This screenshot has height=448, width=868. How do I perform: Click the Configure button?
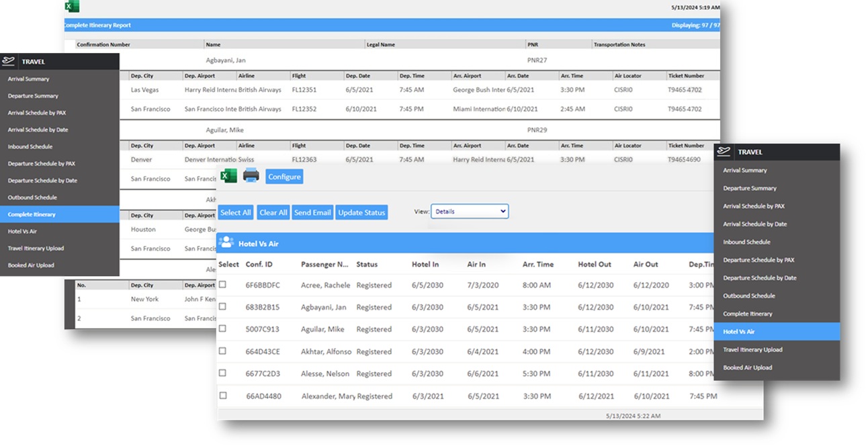284,177
